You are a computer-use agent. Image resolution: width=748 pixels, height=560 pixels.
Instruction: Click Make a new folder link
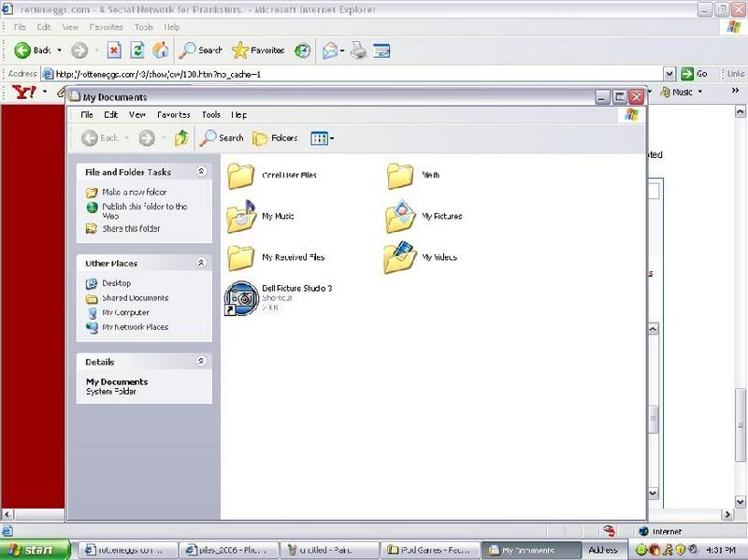[x=126, y=192]
